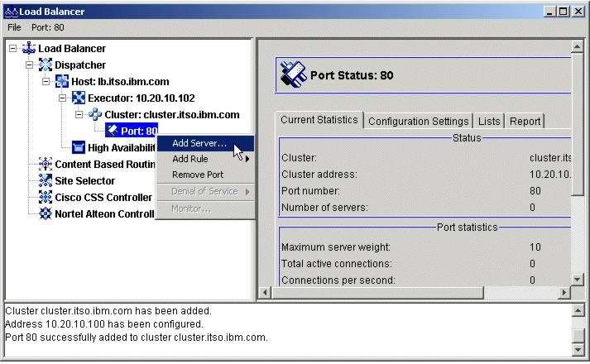Open the File menu
Viewport: 590px width, 364px height.
click(x=14, y=27)
